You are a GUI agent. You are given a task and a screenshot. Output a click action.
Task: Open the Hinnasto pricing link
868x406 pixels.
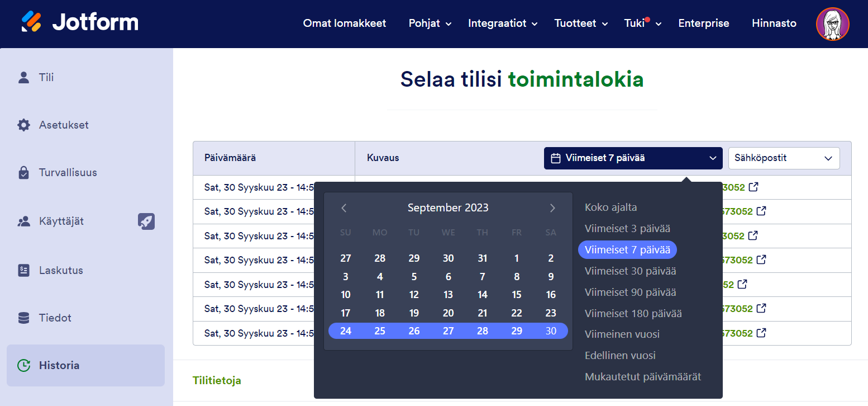[x=774, y=23]
